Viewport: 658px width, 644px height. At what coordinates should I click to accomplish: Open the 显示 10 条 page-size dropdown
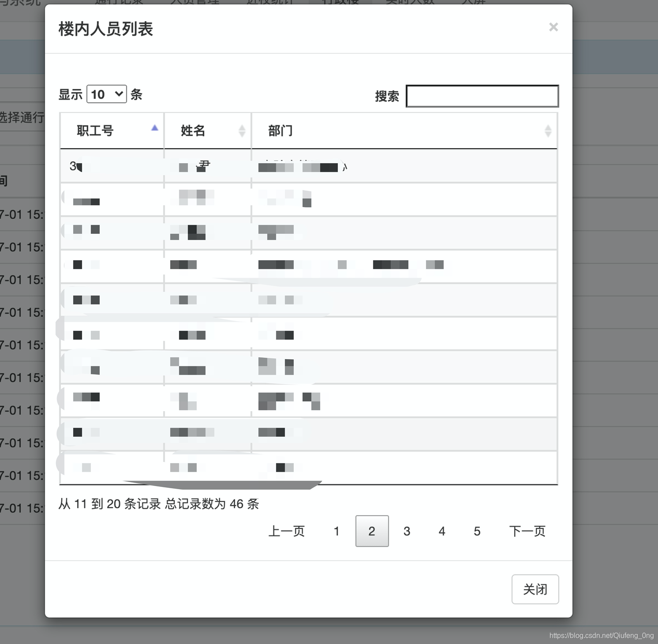pyautogui.click(x=107, y=94)
